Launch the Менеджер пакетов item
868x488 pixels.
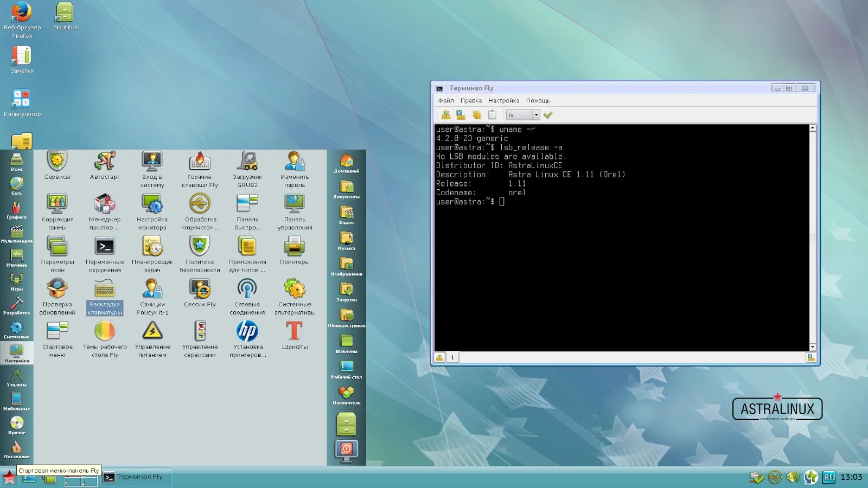point(105,212)
